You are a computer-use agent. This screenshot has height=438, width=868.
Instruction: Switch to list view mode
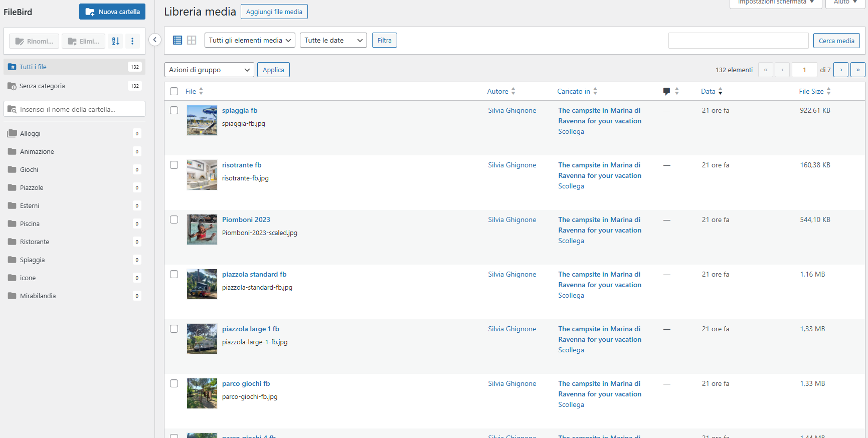click(x=178, y=40)
